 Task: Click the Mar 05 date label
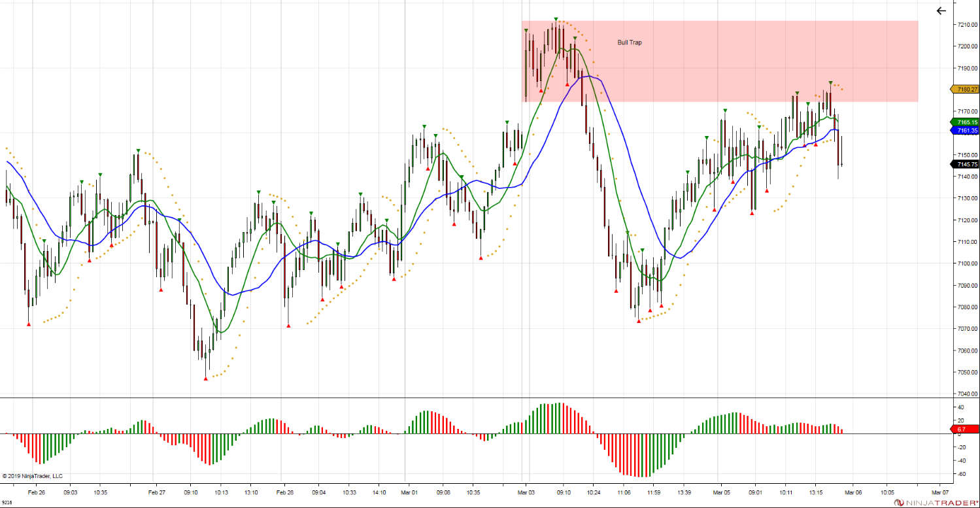tap(722, 492)
